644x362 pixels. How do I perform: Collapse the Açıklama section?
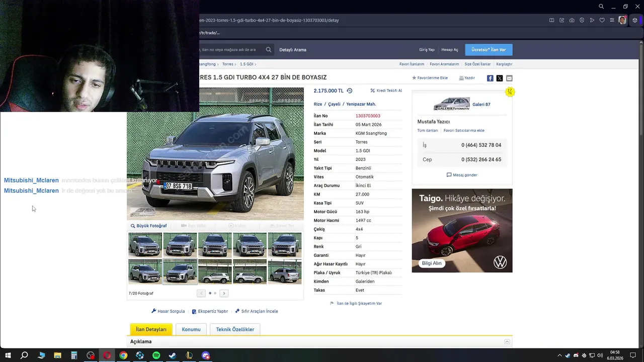coord(507,342)
